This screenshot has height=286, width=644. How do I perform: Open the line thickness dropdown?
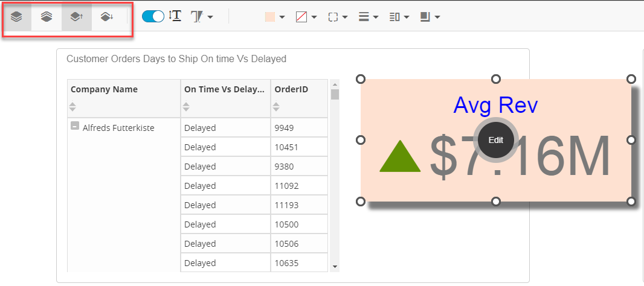click(x=369, y=17)
